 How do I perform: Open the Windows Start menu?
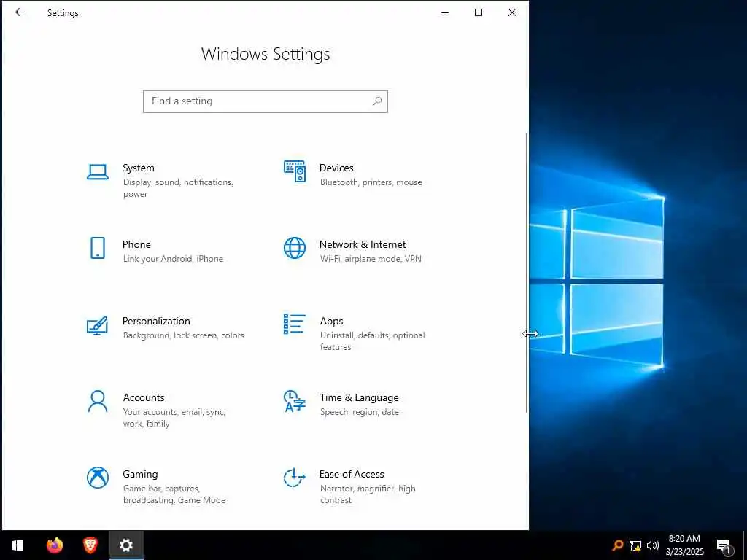coord(18,545)
